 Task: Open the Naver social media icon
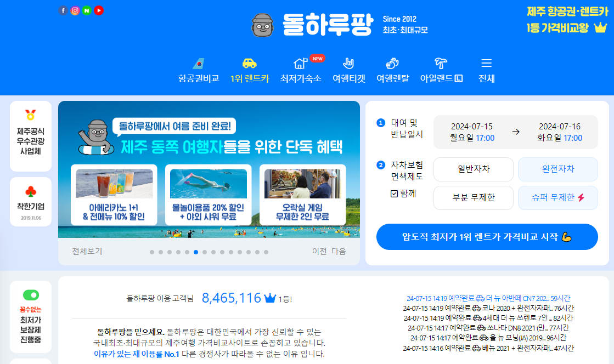point(87,10)
